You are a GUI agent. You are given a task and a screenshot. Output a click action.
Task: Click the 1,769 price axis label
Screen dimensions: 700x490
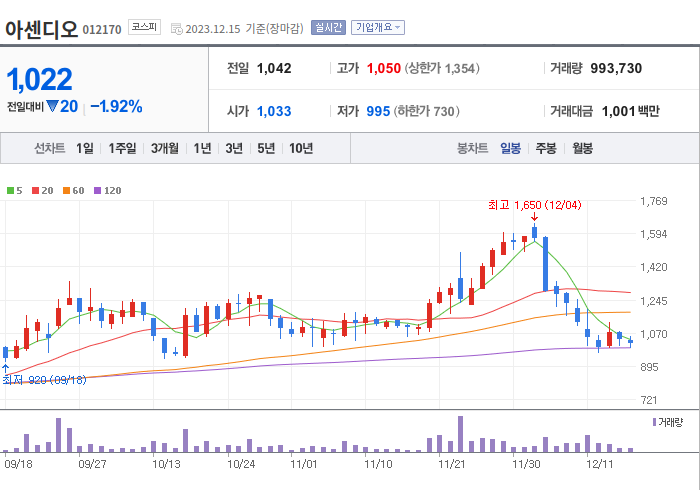[x=654, y=201]
